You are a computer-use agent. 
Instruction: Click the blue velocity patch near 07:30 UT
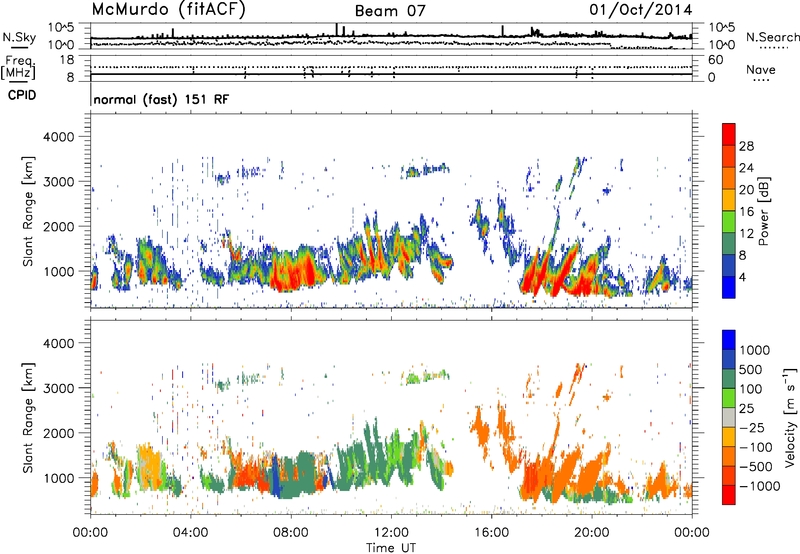[276, 477]
